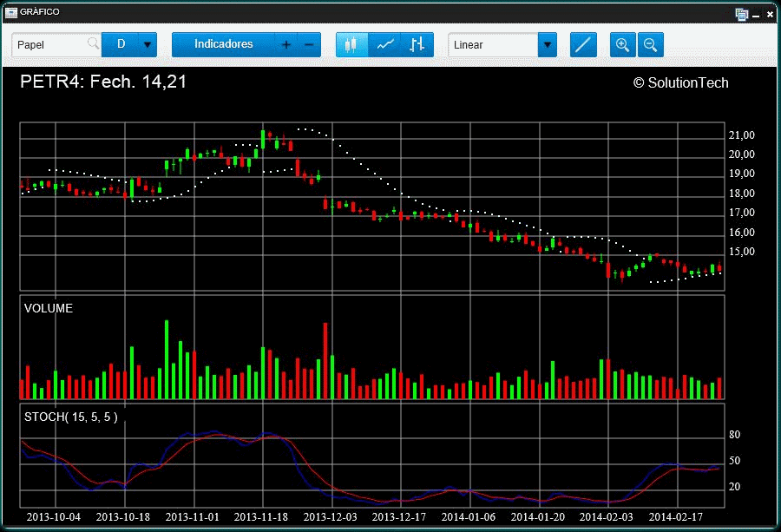
Task: Click the 18,00 price axis label
Action: pos(742,194)
